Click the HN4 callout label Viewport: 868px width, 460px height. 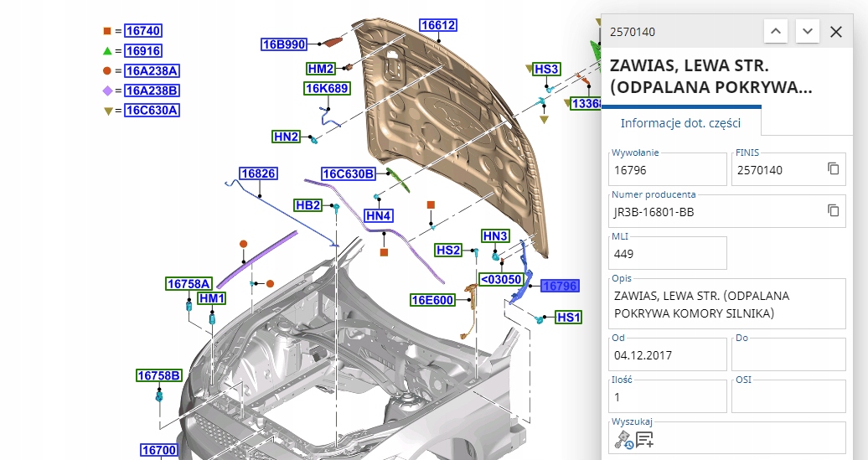379,215
